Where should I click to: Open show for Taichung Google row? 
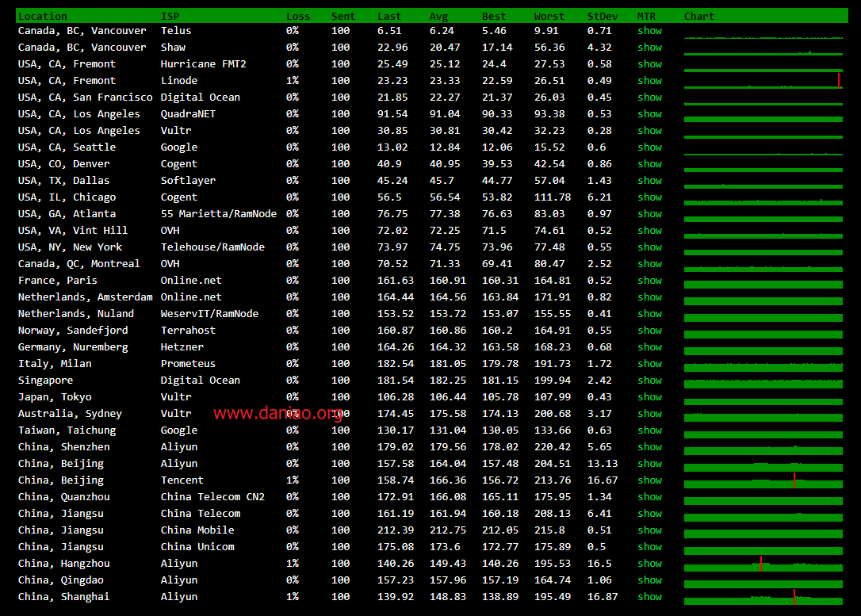tap(649, 430)
